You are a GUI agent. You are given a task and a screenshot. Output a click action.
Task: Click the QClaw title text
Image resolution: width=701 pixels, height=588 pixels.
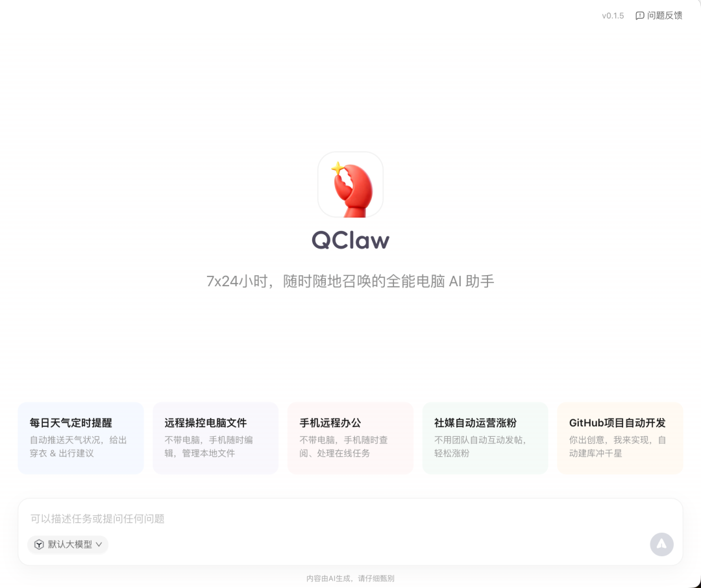point(350,240)
